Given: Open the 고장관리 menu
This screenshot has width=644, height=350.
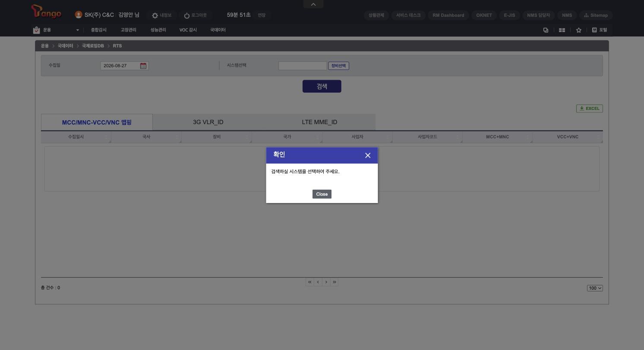Looking at the screenshot, I should (x=129, y=30).
